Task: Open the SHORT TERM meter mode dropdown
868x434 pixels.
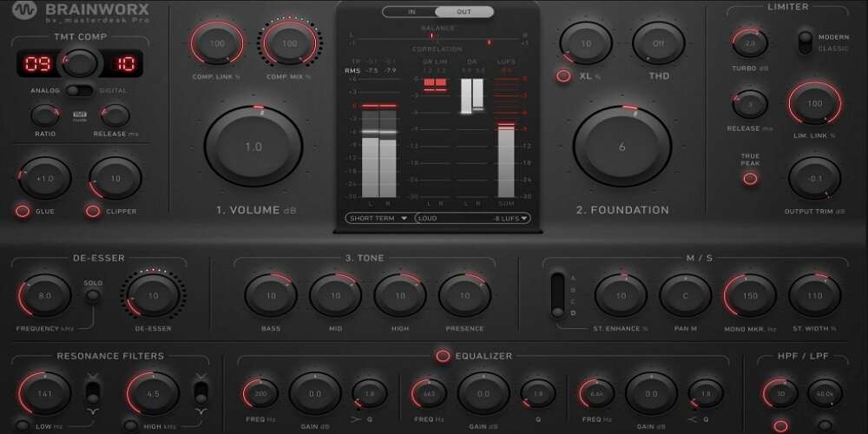Action: pyautogui.click(x=378, y=218)
